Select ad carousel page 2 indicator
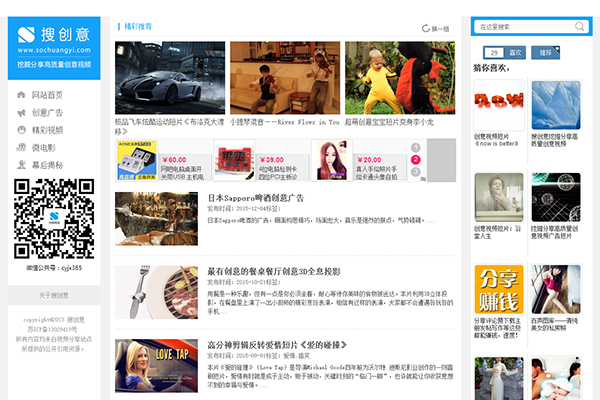 pyautogui.click(x=415, y=160)
